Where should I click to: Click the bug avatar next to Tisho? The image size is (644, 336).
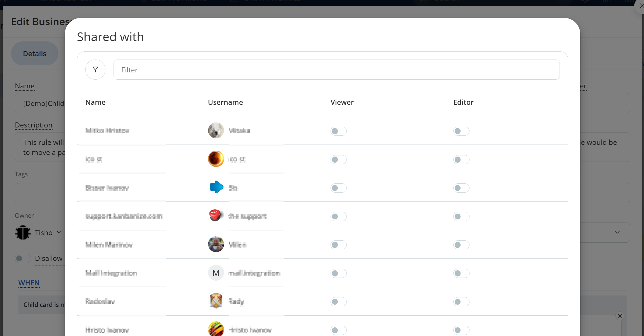coord(23,232)
